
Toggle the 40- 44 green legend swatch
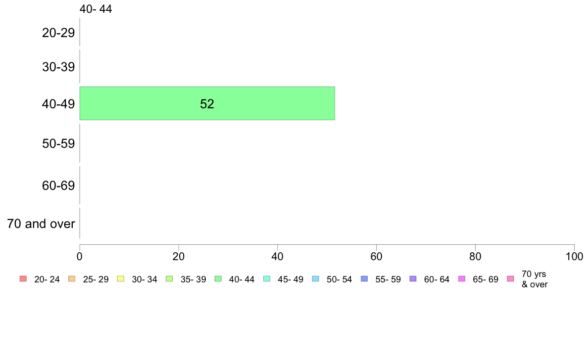tap(218, 279)
